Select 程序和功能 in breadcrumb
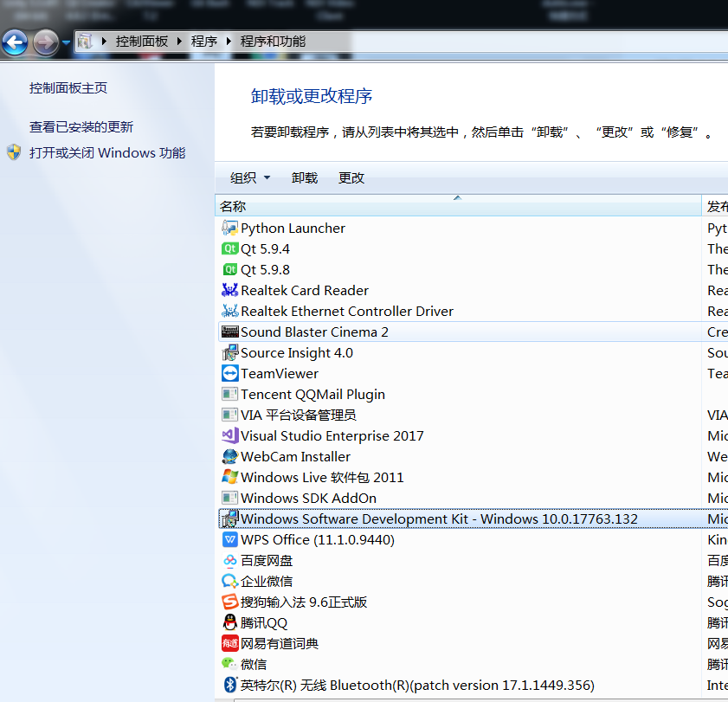 (273, 42)
